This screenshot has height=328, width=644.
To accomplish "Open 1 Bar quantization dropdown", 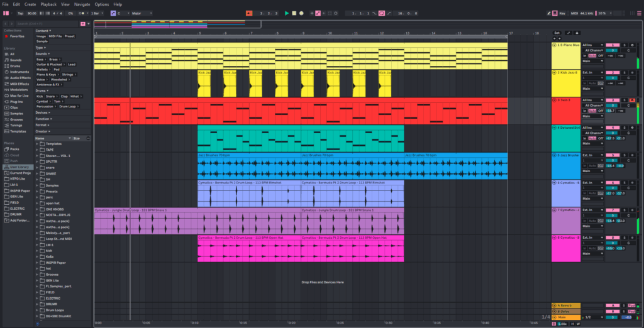I will click(x=97, y=13).
